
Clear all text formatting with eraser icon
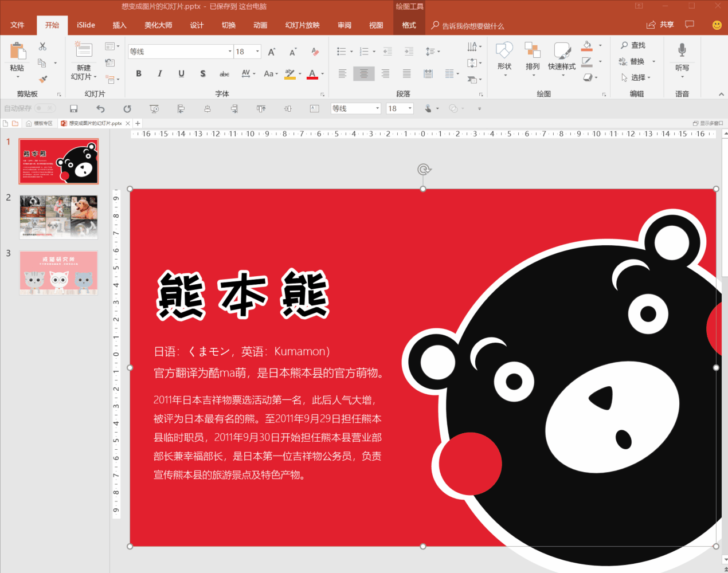(x=315, y=52)
